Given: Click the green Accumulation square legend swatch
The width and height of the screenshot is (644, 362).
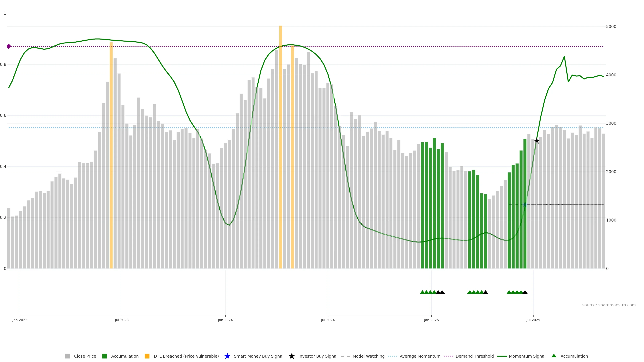Looking at the screenshot, I should 104,356.
